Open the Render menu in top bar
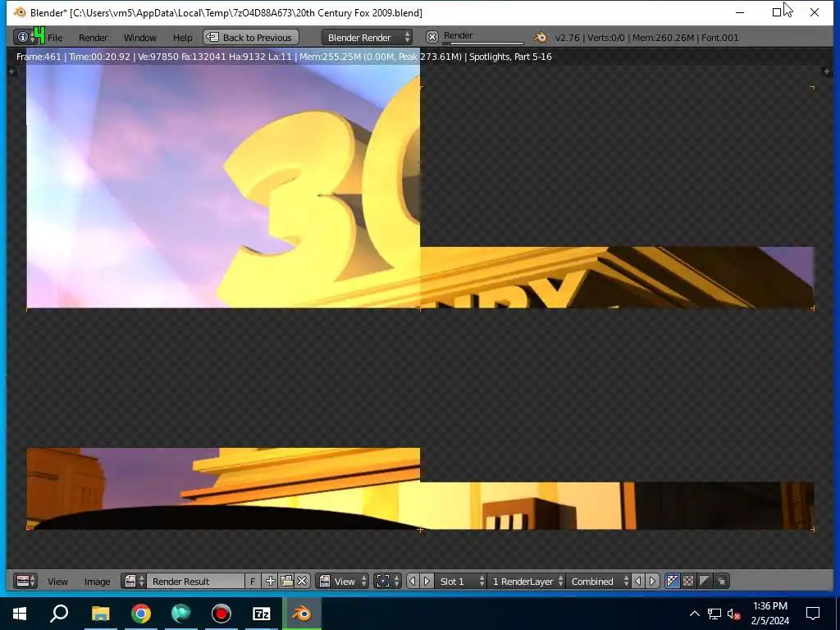This screenshot has width=840, height=630. pyautogui.click(x=94, y=38)
